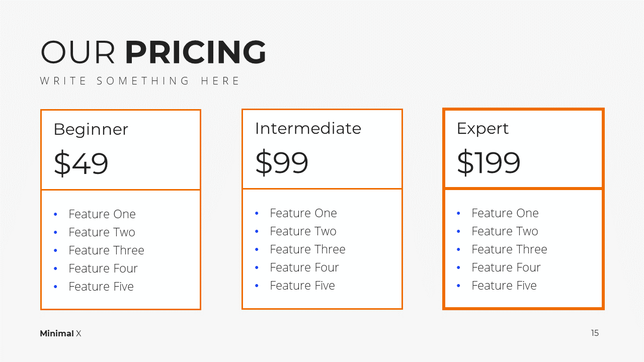Screen dimensions: 644x362
Task: Click the WRITE SOMETHING HERE subtitle
Action: click(140, 81)
